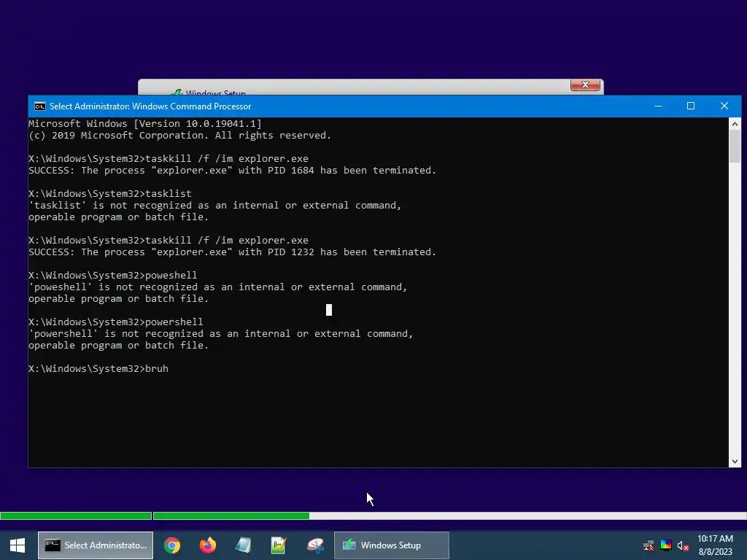
Task: Open the clock showing 10:17 AM
Action: 715,539
